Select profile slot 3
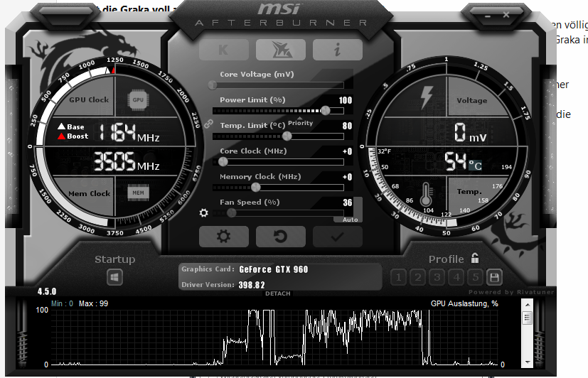Image resolution: width=588 pixels, height=378 pixels. pyautogui.click(x=437, y=278)
